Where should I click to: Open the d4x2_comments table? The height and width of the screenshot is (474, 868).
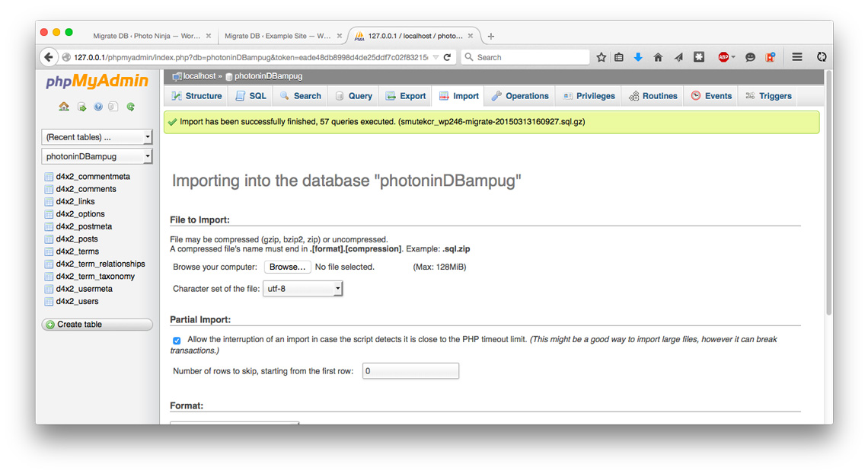(x=86, y=189)
